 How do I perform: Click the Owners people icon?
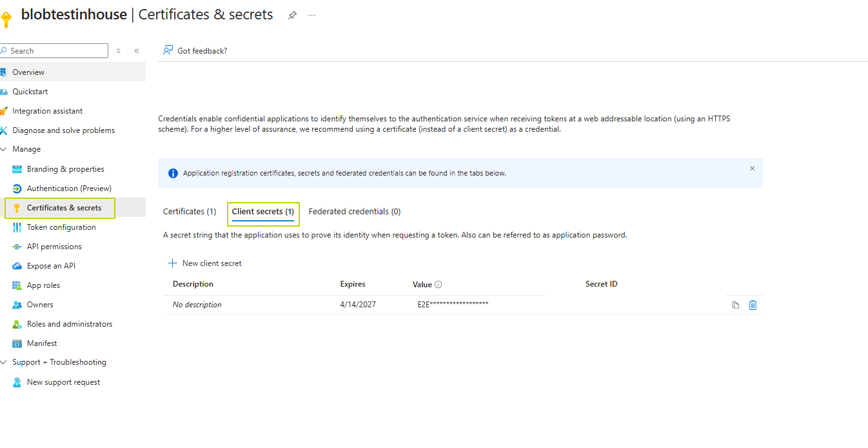coord(17,305)
